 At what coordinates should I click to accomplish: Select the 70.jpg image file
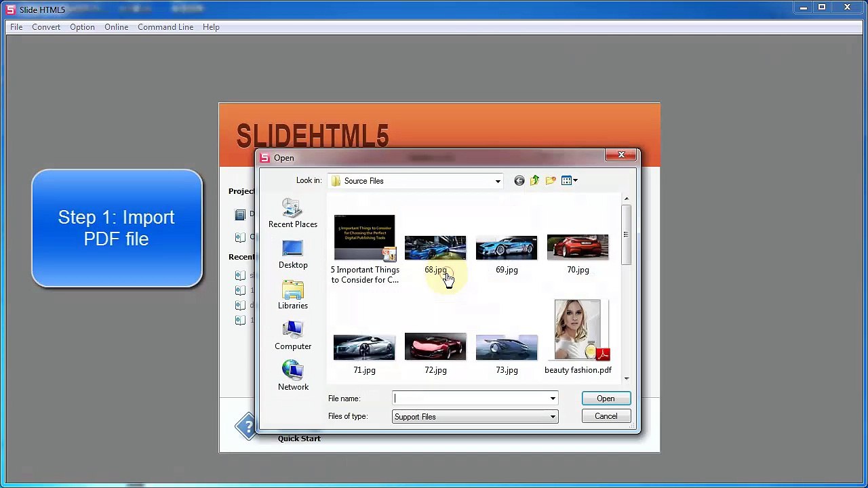pos(578,254)
